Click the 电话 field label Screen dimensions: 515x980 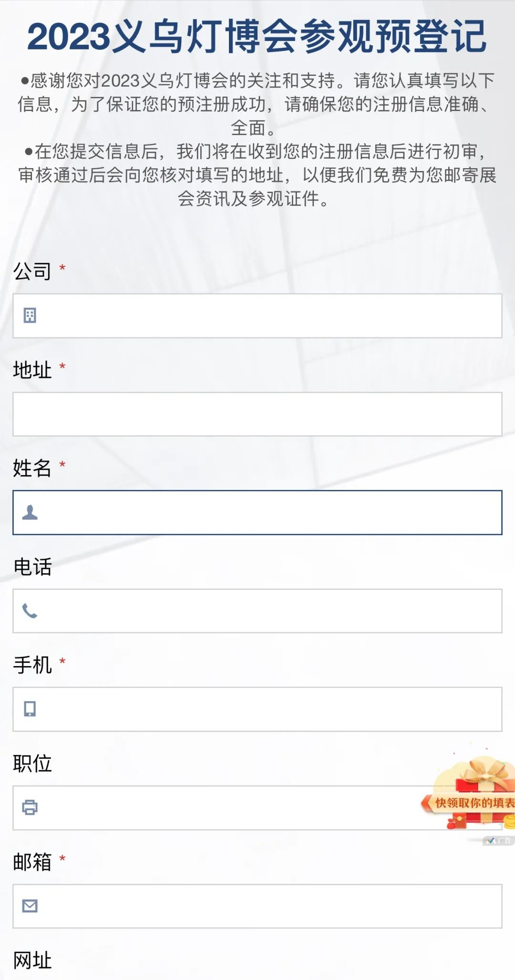pos(32,567)
